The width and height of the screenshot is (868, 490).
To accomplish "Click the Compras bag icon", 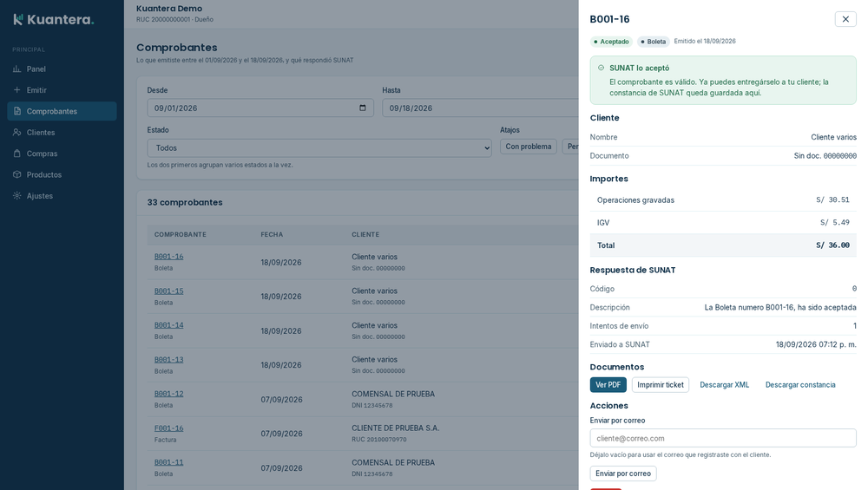I will [x=17, y=154].
